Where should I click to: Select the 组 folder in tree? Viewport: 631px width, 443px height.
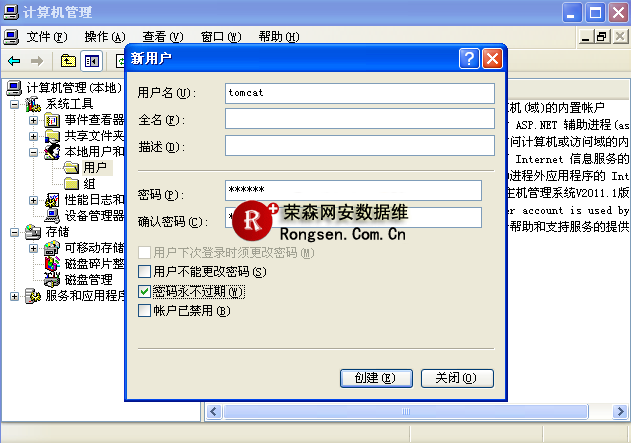71,183
